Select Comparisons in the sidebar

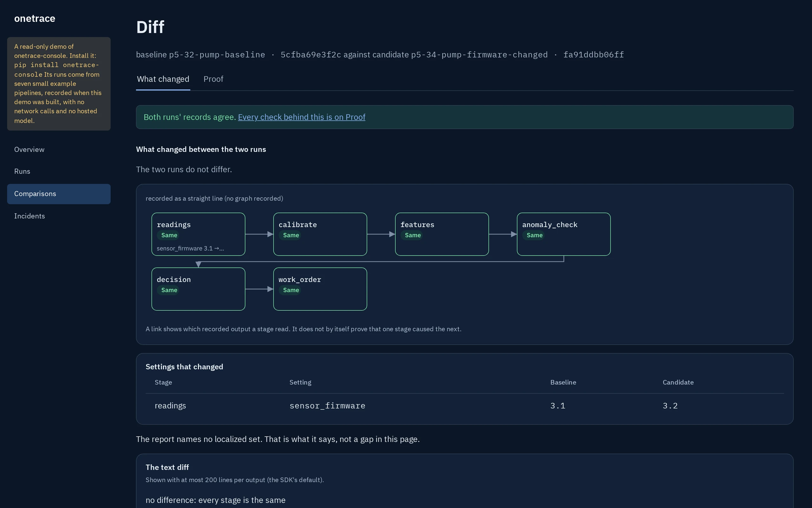tap(59, 194)
